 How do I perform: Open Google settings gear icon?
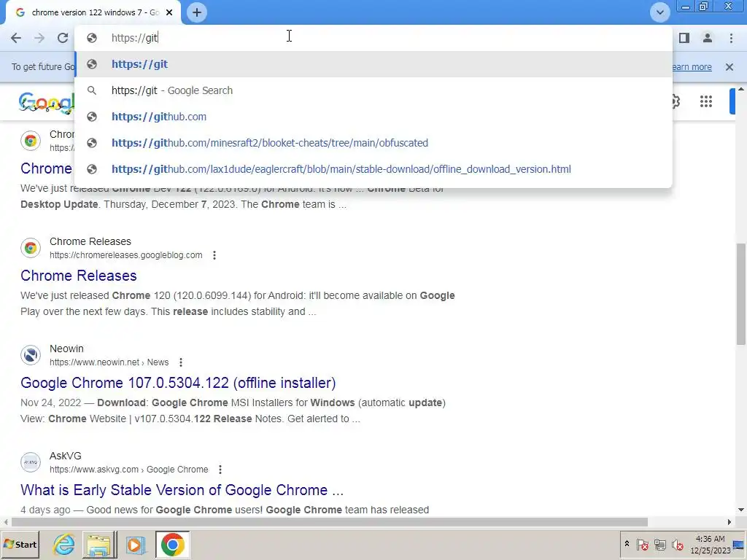coord(676,101)
